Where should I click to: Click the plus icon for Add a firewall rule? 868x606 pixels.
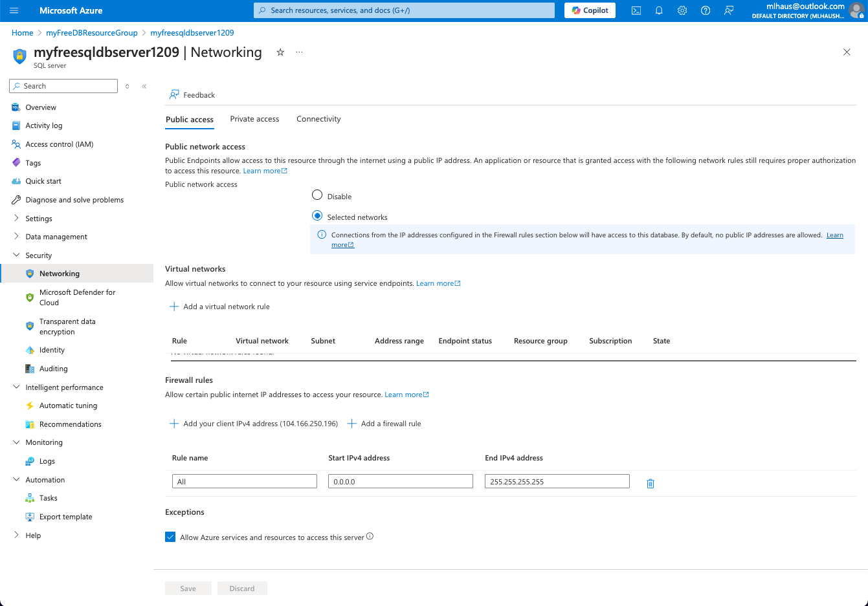[352, 424]
